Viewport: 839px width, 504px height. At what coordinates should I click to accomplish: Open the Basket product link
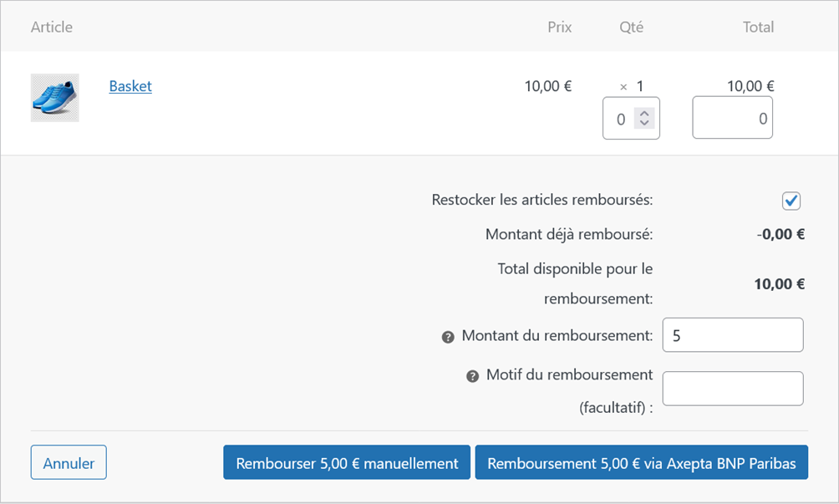[130, 86]
